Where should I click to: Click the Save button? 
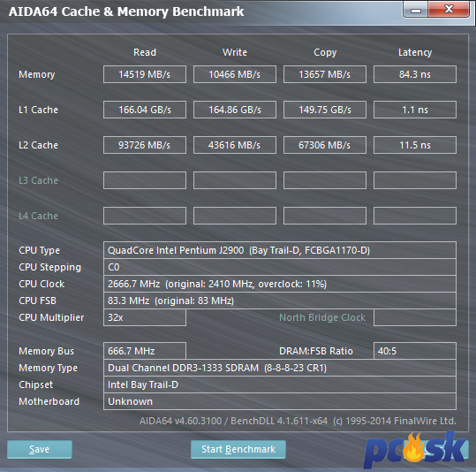click(x=40, y=449)
